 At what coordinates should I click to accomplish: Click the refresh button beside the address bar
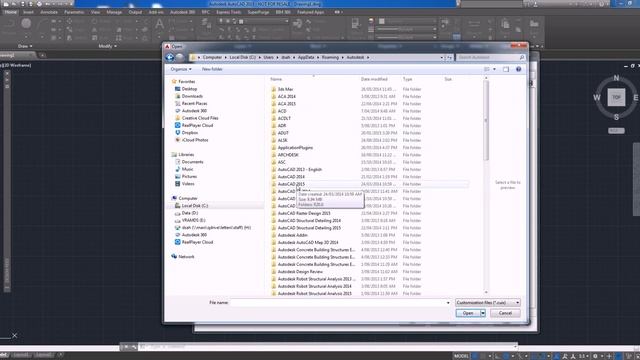point(449,58)
